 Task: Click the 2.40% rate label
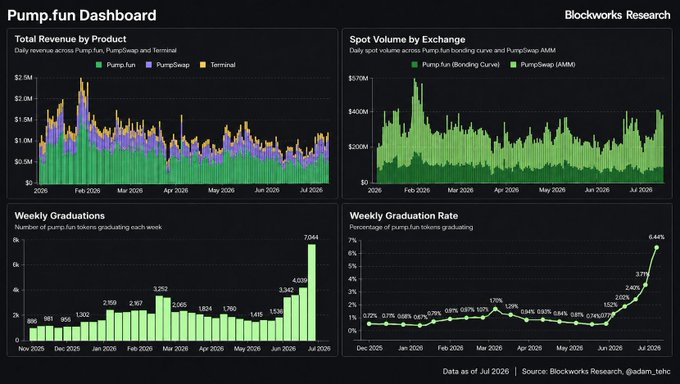point(633,288)
